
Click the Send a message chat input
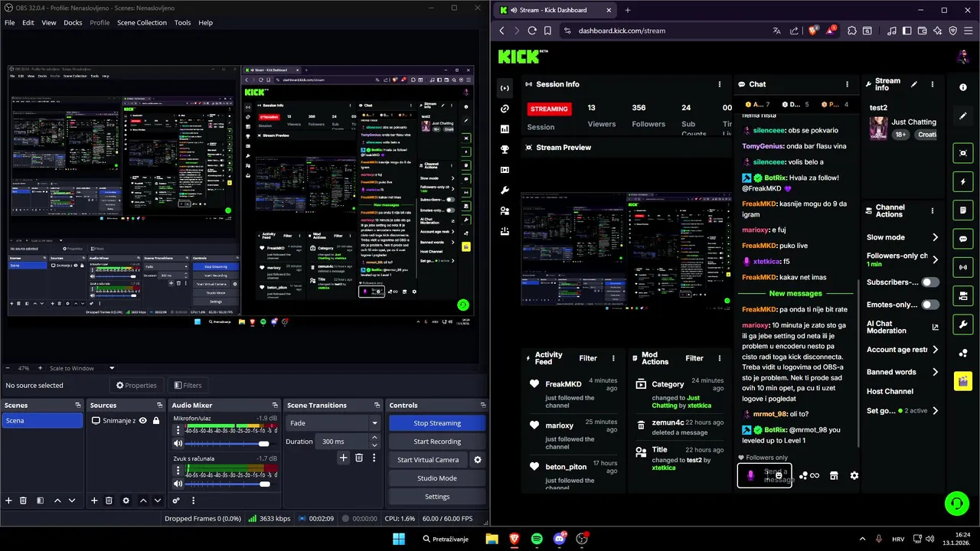765,475
